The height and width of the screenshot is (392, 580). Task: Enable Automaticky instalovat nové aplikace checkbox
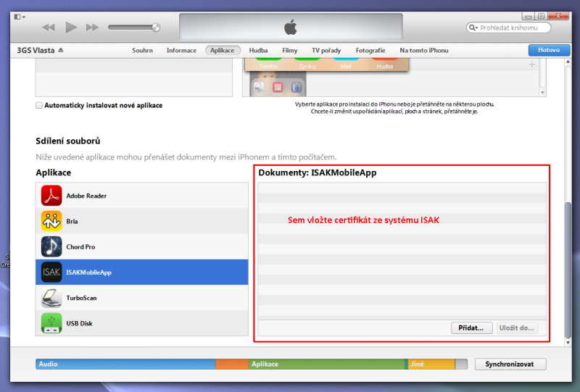(39, 105)
